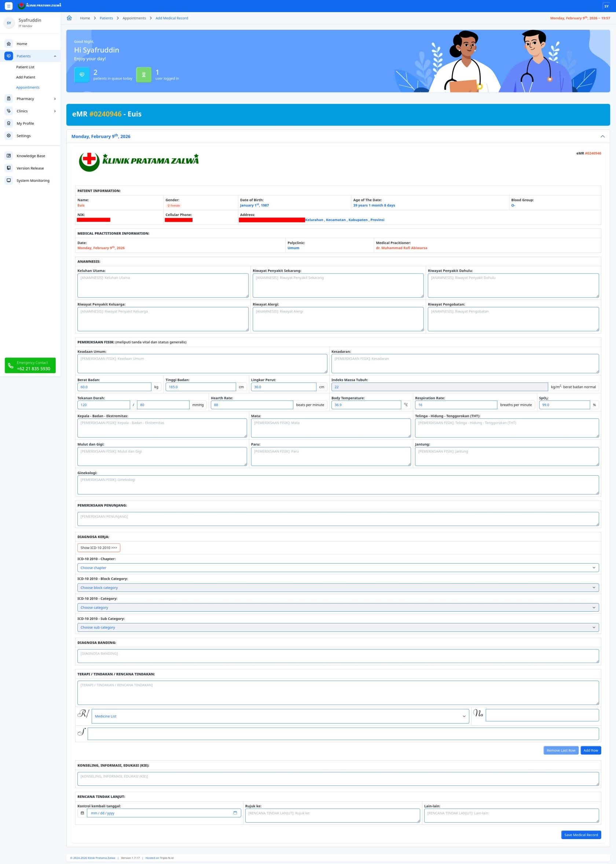Image resolution: width=616 pixels, height=864 pixels.
Task: Click the hamburger menu icon in top bar
Action: (x=8, y=6)
